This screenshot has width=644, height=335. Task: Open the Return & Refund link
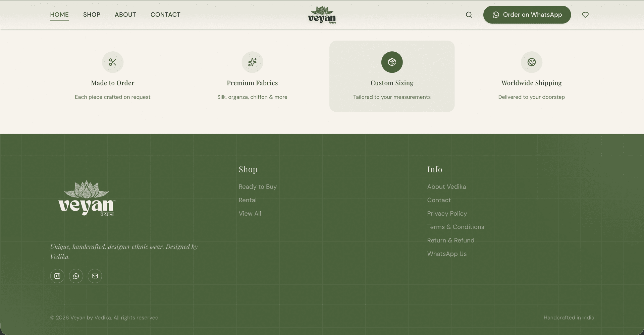pos(450,240)
